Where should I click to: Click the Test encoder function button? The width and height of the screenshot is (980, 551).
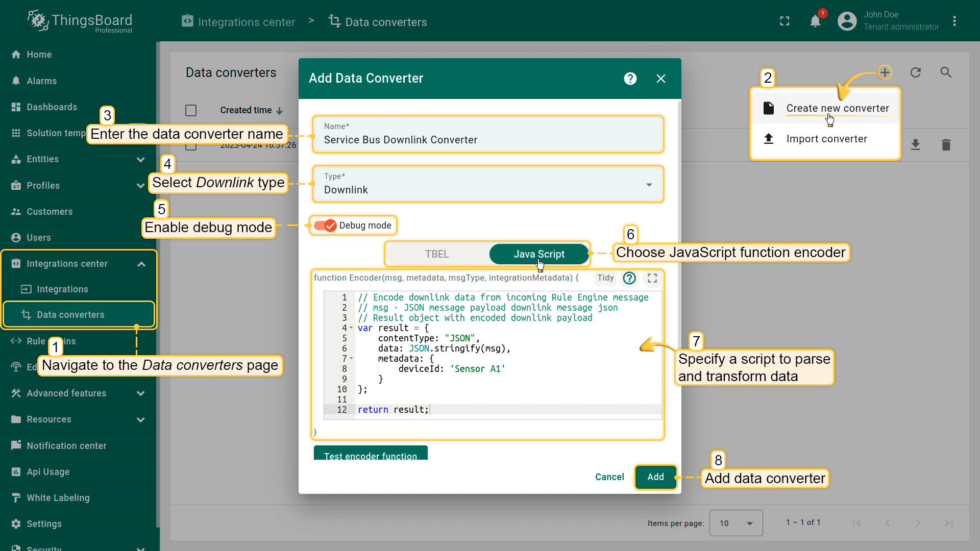370,456
